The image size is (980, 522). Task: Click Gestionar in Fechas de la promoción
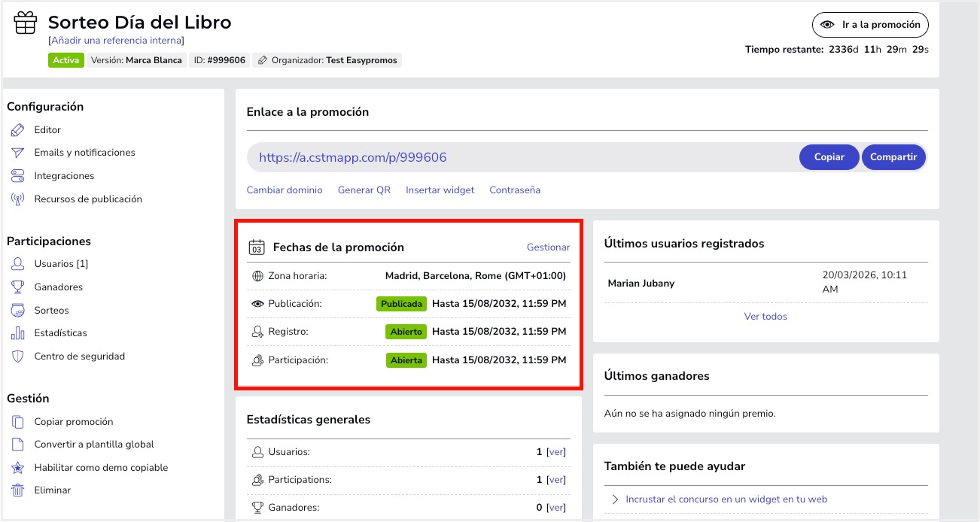548,247
